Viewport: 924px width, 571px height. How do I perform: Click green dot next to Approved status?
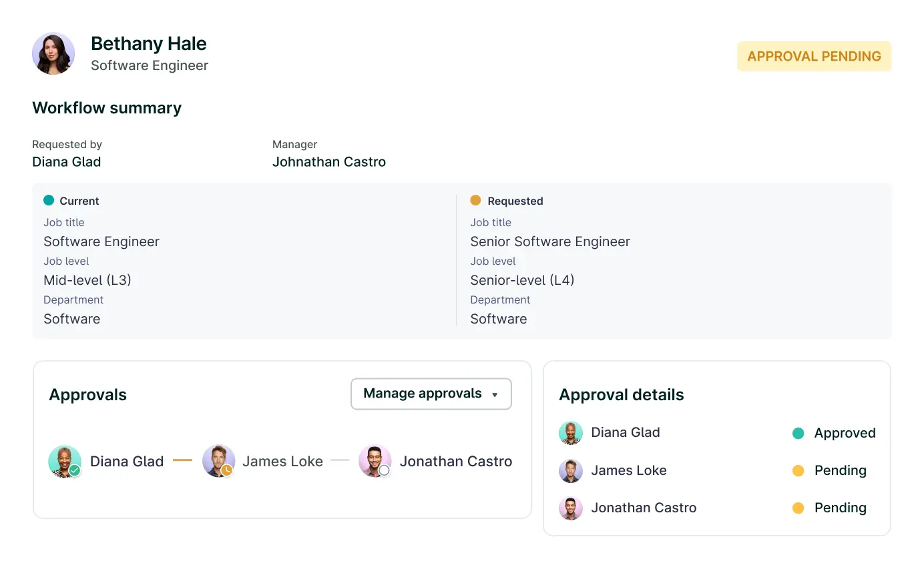pyautogui.click(x=798, y=434)
